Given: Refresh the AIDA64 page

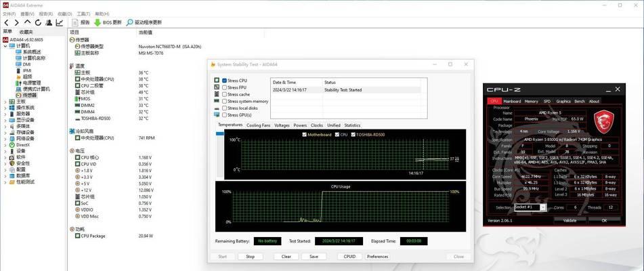Looking at the screenshot, I should pos(38,22).
